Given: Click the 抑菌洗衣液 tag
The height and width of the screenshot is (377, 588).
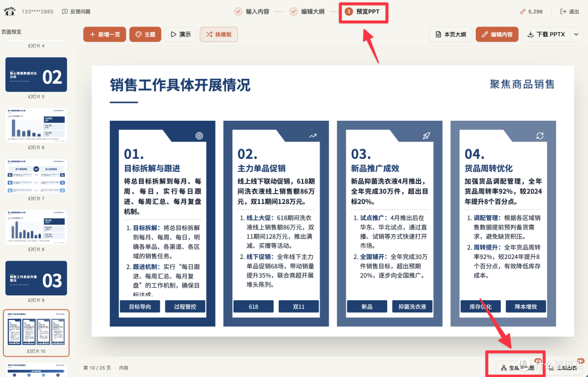Looking at the screenshot, I should pyautogui.click(x=412, y=306).
